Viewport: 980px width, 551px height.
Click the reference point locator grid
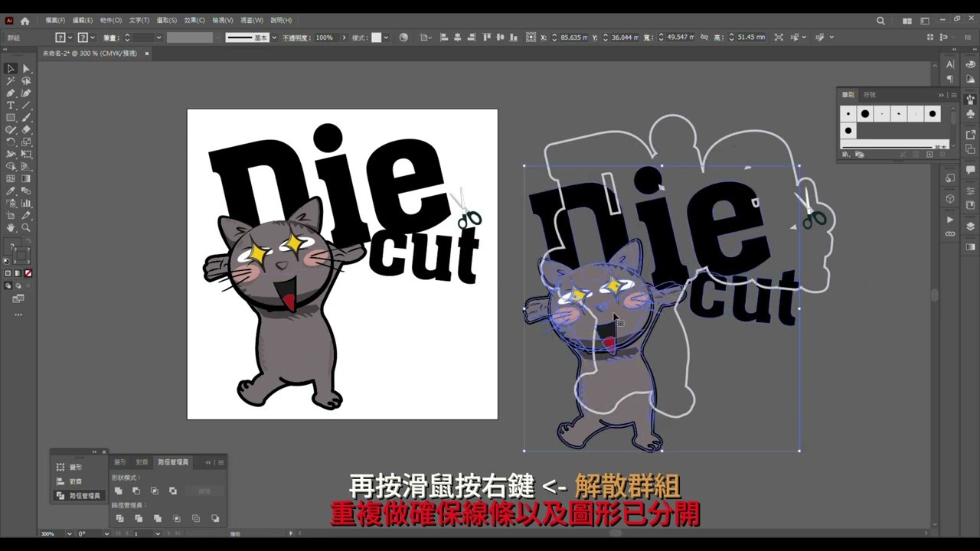531,37
